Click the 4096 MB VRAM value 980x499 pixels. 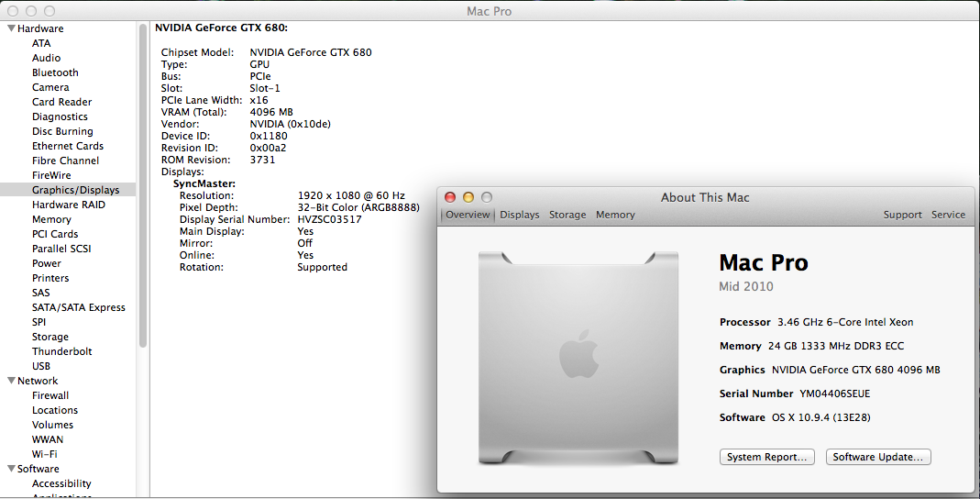[271, 112]
